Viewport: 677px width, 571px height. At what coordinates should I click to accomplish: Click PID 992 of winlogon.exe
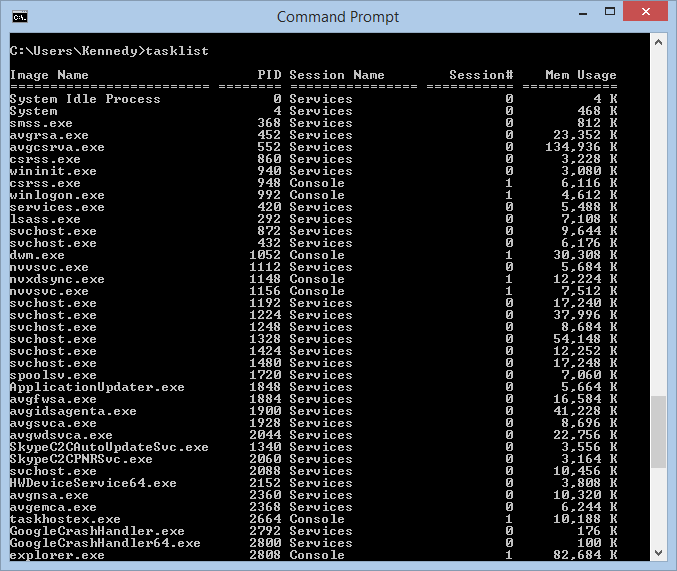point(269,195)
